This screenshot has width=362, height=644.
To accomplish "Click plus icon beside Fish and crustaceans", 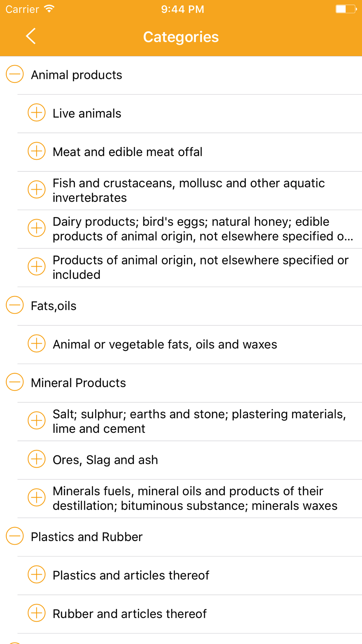I will (x=37, y=190).
